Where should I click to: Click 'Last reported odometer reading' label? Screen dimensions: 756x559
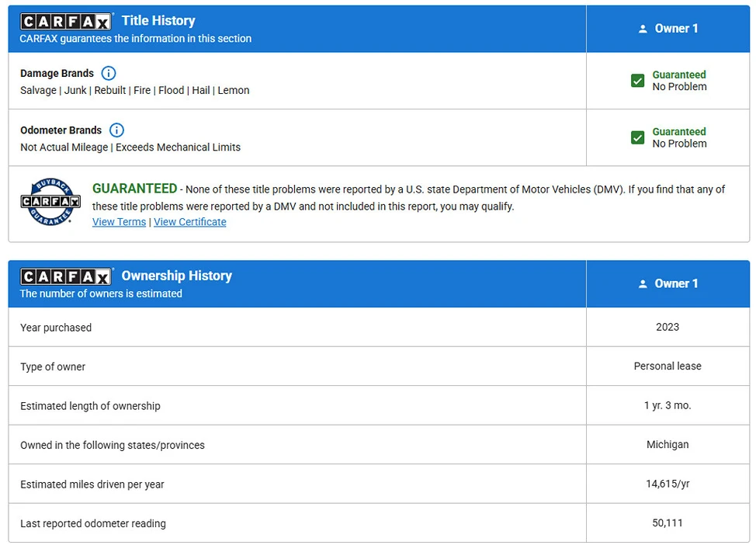click(93, 523)
